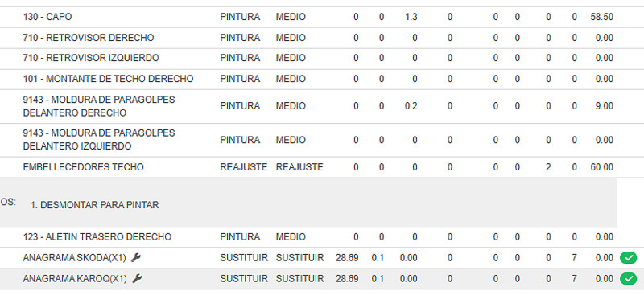
Task: Click the 1.3 paint value for CAPO
Action: click(411, 17)
